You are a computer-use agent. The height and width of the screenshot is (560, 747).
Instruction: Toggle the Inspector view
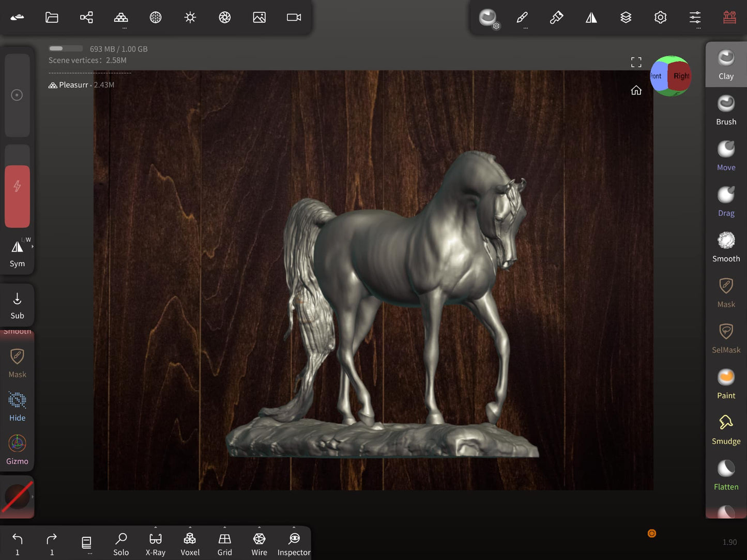[294, 544]
